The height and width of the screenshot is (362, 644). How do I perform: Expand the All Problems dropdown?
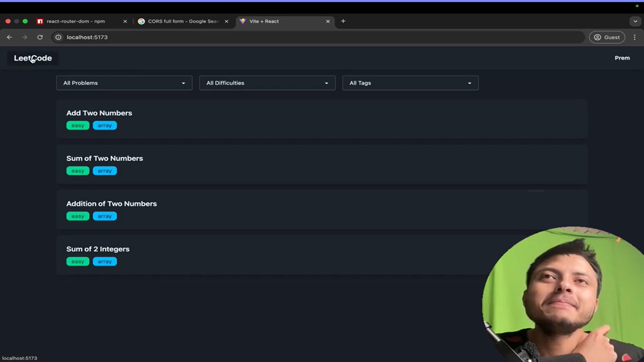pyautogui.click(x=125, y=83)
